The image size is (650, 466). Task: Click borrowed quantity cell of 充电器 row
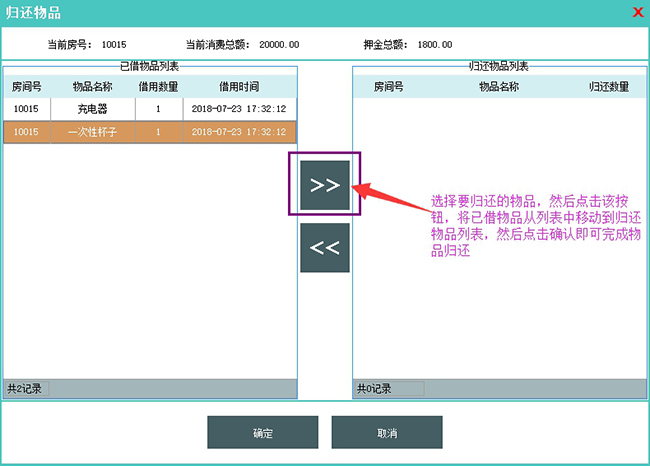pos(158,108)
